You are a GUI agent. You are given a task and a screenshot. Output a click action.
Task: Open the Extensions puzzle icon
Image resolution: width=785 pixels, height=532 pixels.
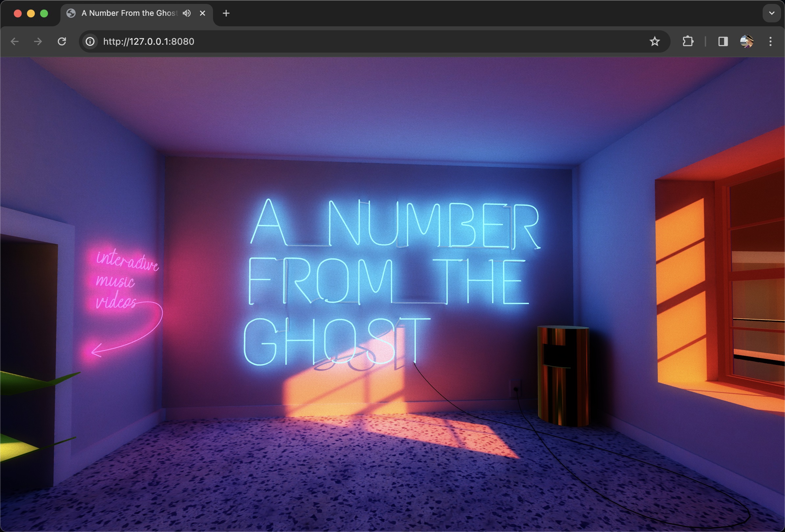[x=688, y=41]
